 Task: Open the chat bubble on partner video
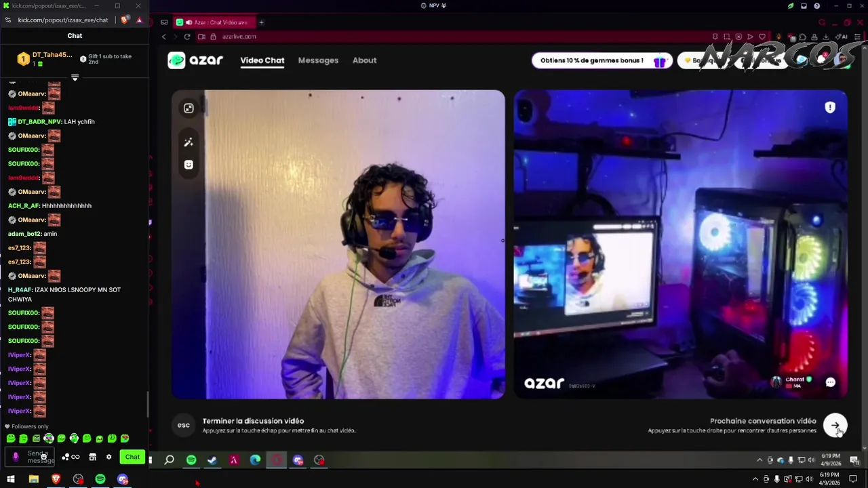click(830, 382)
